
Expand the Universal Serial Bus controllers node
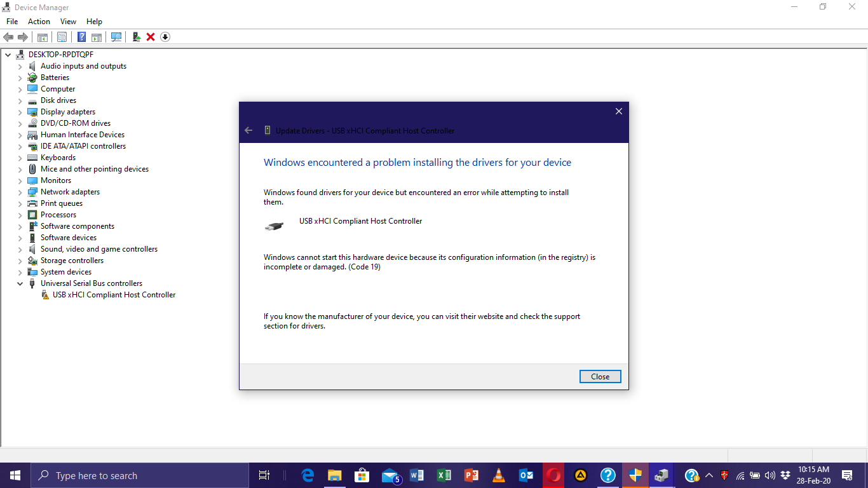click(20, 283)
